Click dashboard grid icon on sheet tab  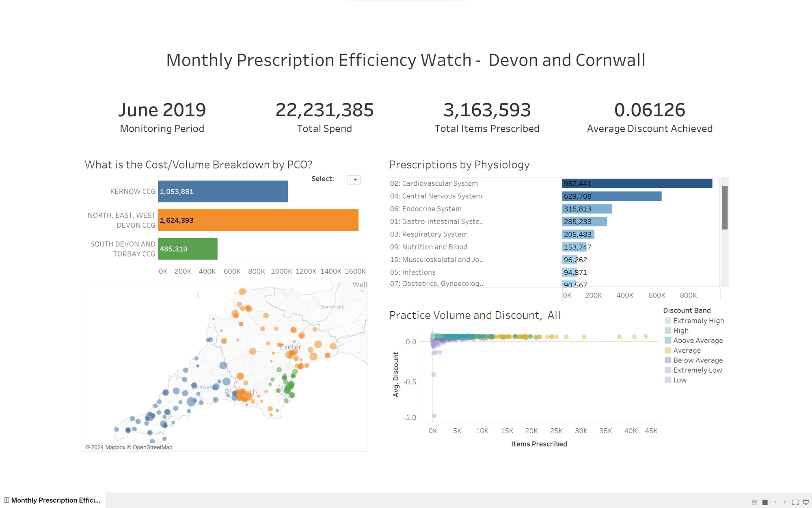pos(6,500)
